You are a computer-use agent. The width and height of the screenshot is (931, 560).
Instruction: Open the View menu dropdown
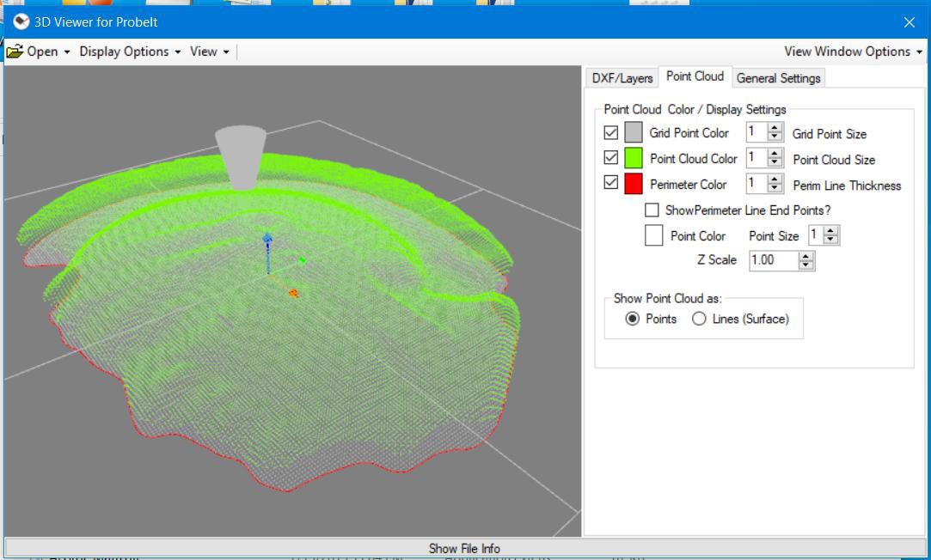[210, 52]
